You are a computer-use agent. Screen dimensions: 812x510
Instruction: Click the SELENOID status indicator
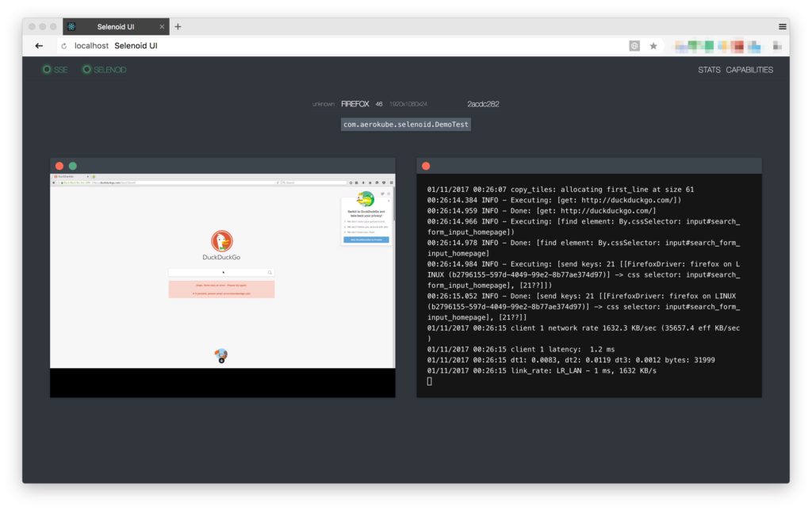104,69
